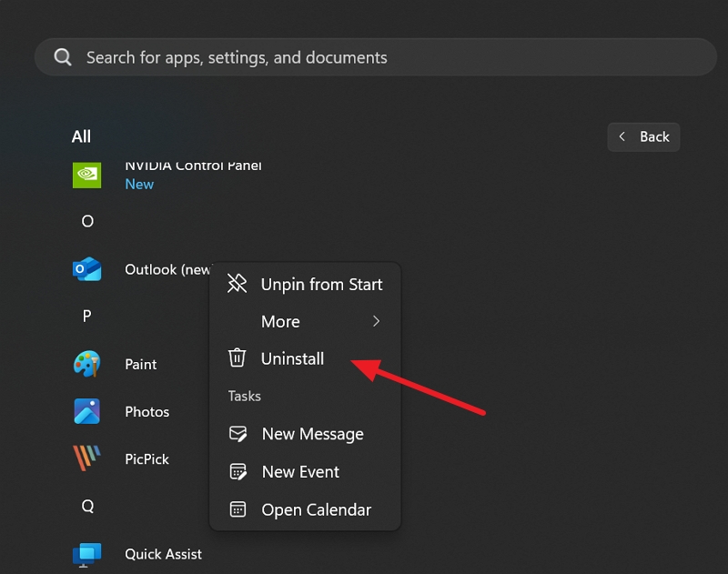This screenshot has width=728, height=574.
Task: Click the New label under NVIDIA Control Panel
Action: point(139,185)
